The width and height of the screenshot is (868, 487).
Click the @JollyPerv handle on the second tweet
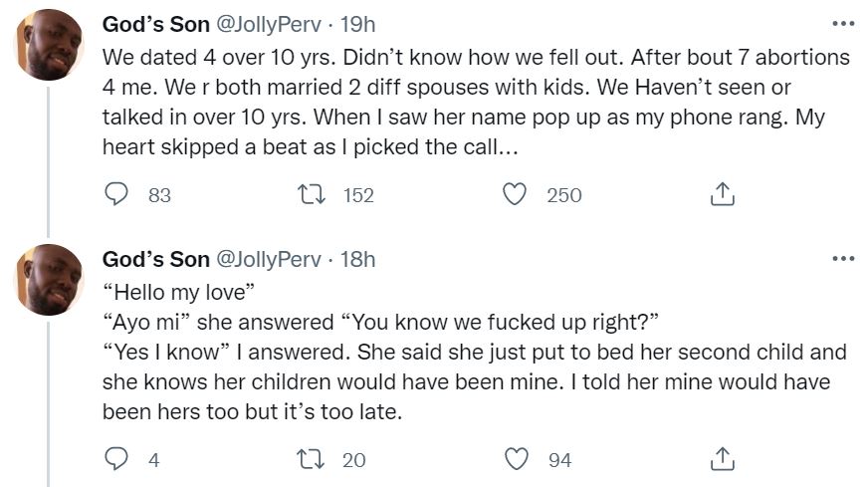[268, 260]
